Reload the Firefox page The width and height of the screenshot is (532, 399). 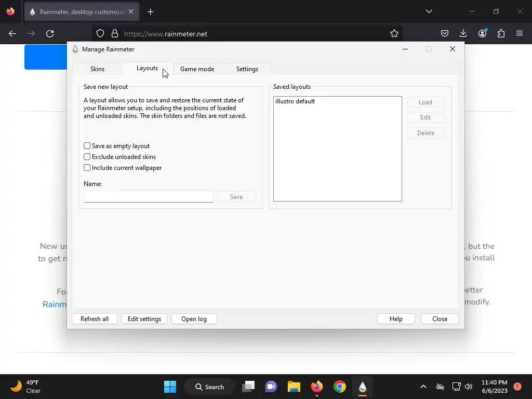point(50,34)
